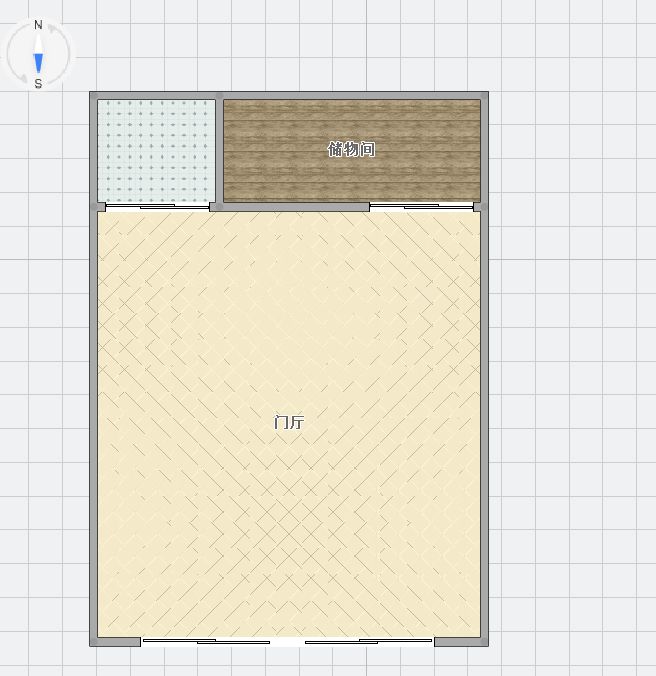Viewport: 656px width, 676px height.
Task: Click the blue compass needle arrow
Action: (39, 62)
